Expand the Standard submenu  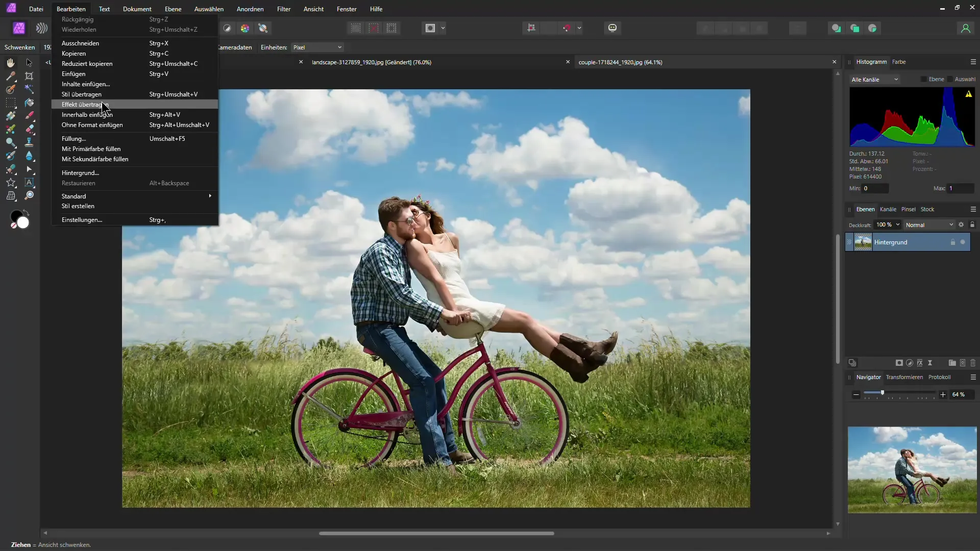click(x=135, y=196)
